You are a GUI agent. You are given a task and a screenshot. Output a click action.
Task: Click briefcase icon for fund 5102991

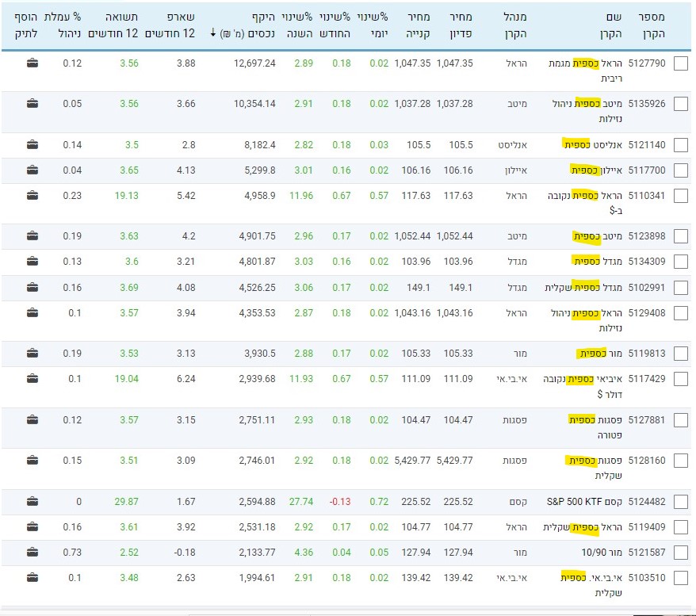click(33, 287)
